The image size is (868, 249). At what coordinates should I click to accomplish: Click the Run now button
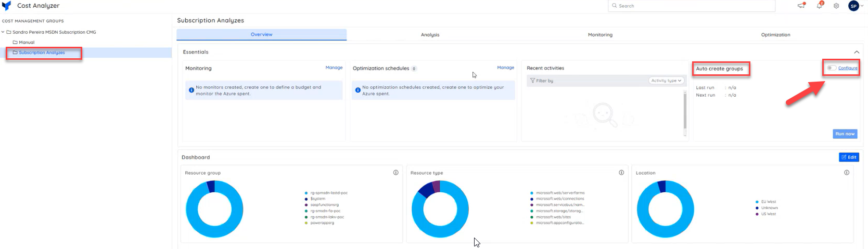[845, 134]
